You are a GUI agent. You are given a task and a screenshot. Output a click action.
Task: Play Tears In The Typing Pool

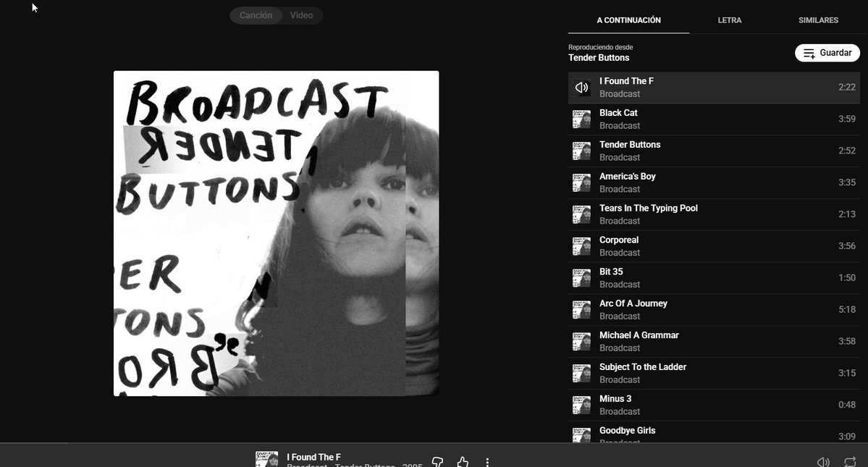pyautogui.click(x=714, y=214)
